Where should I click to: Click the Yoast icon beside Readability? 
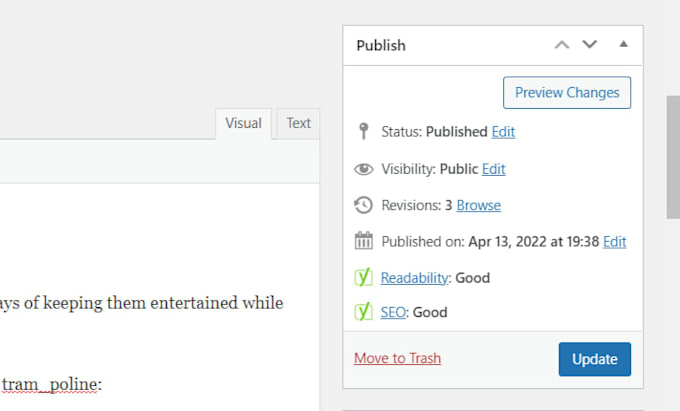(363, 277)
